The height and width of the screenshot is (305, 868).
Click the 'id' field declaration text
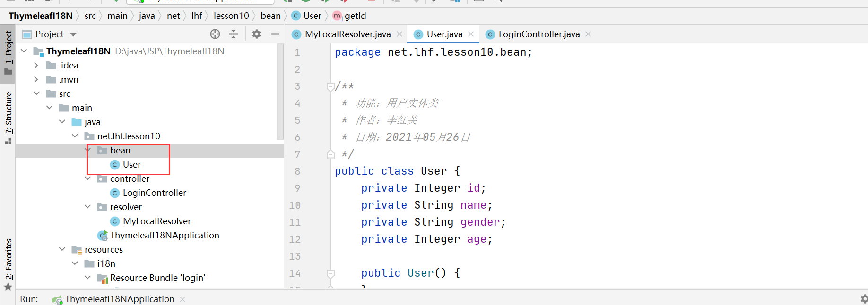pos(423,188)
